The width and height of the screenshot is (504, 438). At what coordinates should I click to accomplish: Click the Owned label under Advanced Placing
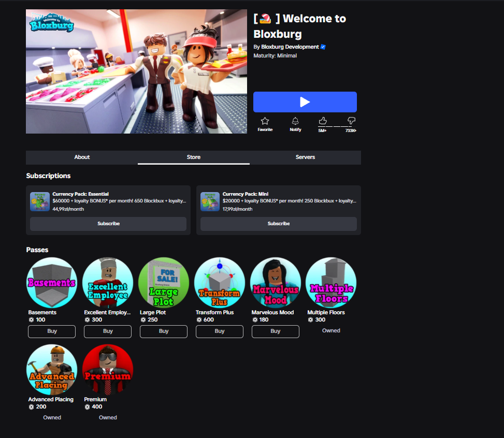tap(52, 417)
